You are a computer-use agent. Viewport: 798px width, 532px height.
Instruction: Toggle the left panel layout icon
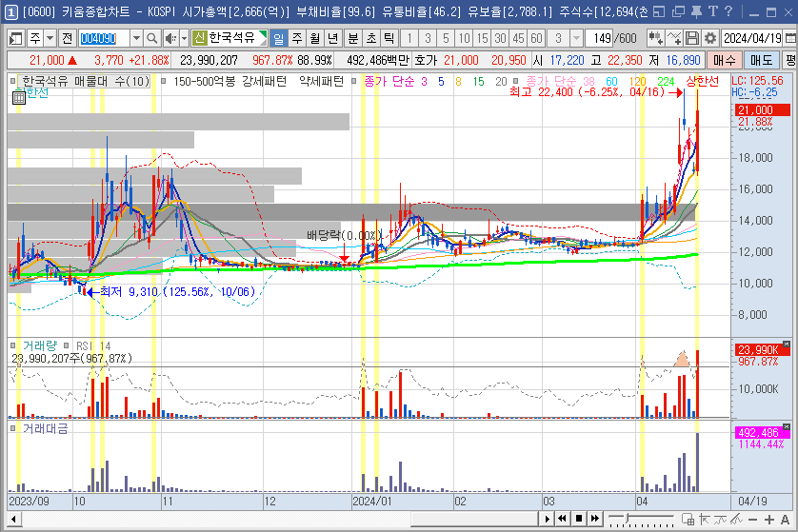(x=16, y=38)
